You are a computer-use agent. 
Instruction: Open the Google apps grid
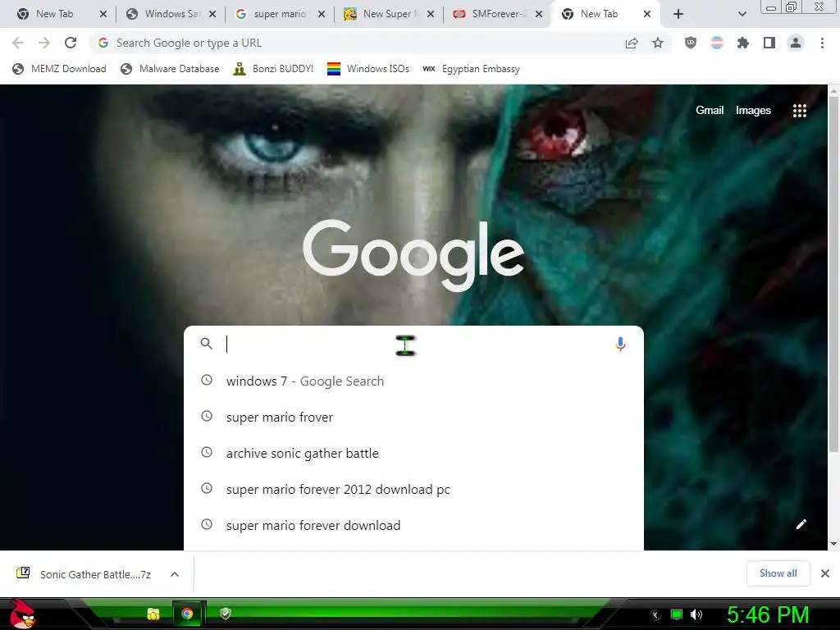pyautogui.click(x=799, y=111)
